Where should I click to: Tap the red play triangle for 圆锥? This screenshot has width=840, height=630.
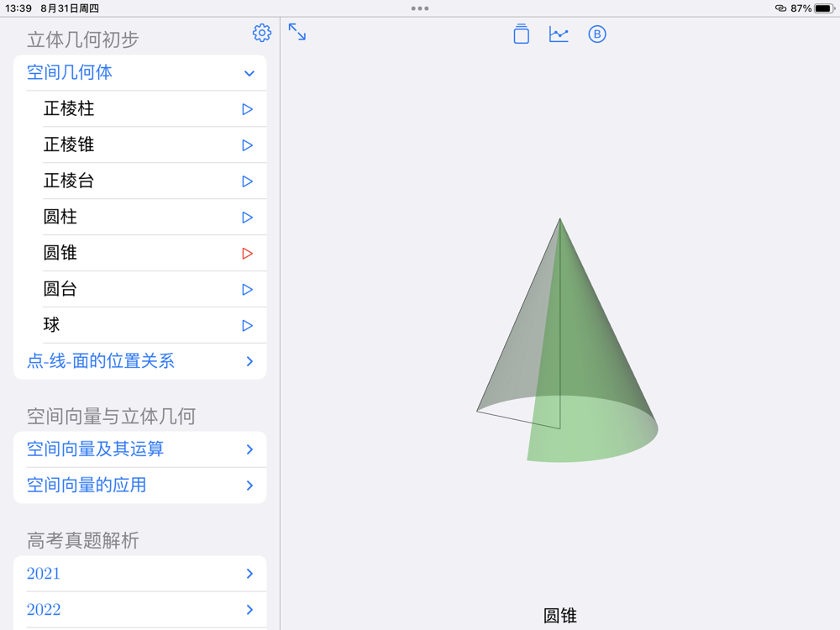coord(247,254)
